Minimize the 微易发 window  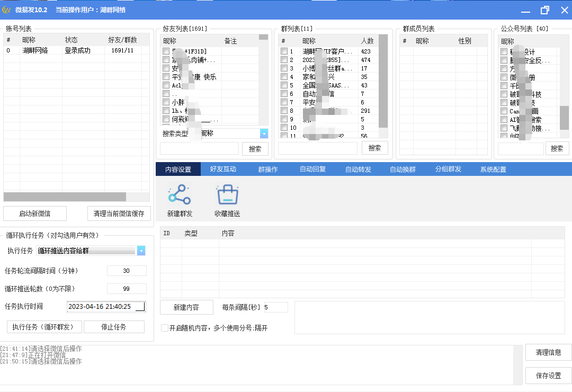click(x=526, y=11)
